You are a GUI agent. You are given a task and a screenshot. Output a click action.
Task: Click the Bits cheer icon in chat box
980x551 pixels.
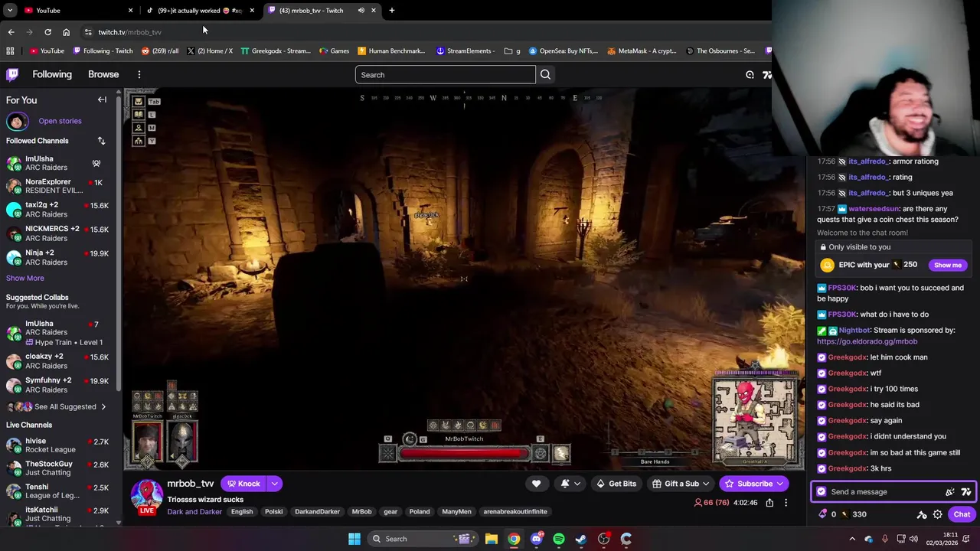950,492
